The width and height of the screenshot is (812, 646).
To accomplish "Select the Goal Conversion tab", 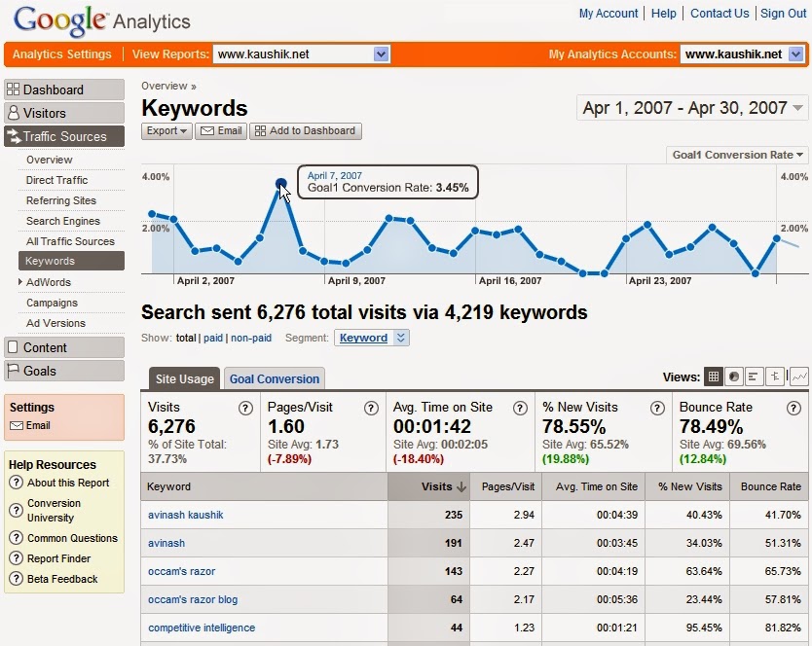I will click(274, 378).
